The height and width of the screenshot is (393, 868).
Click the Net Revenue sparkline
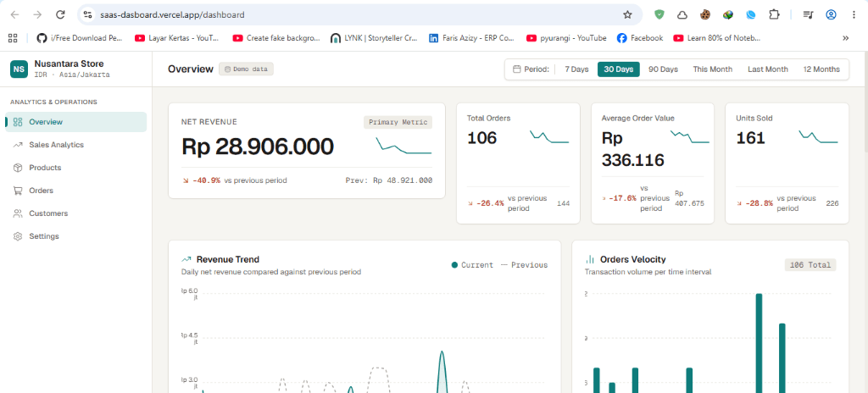pos(404,145)
